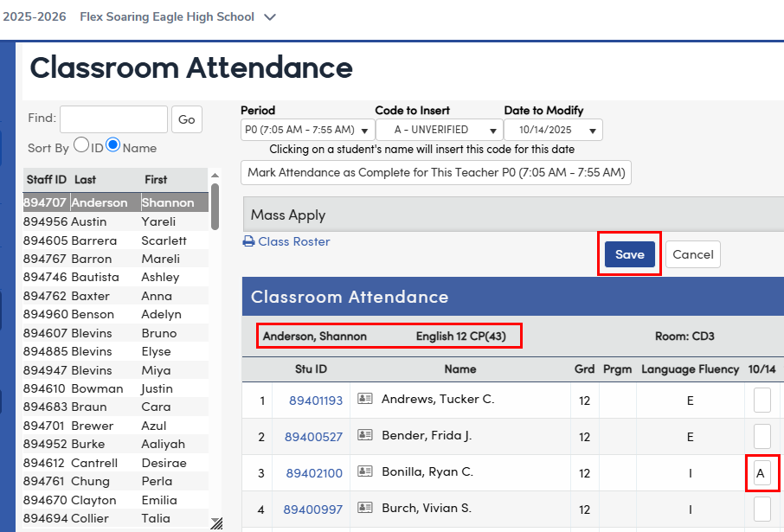Click the printer icon beside Class Roster
The width and height of the screenshot is (784, 532).
tap(248, 241)
